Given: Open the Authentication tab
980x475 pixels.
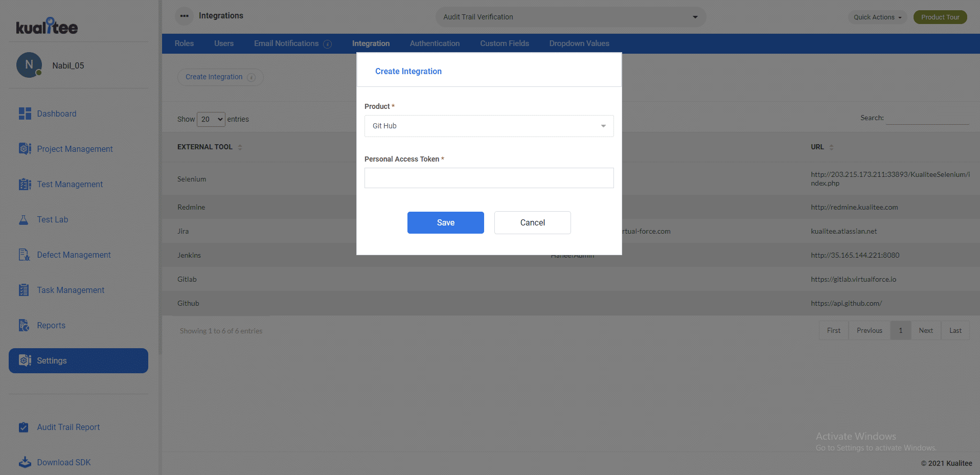Looking at the screenshot, I should point(435,43).
